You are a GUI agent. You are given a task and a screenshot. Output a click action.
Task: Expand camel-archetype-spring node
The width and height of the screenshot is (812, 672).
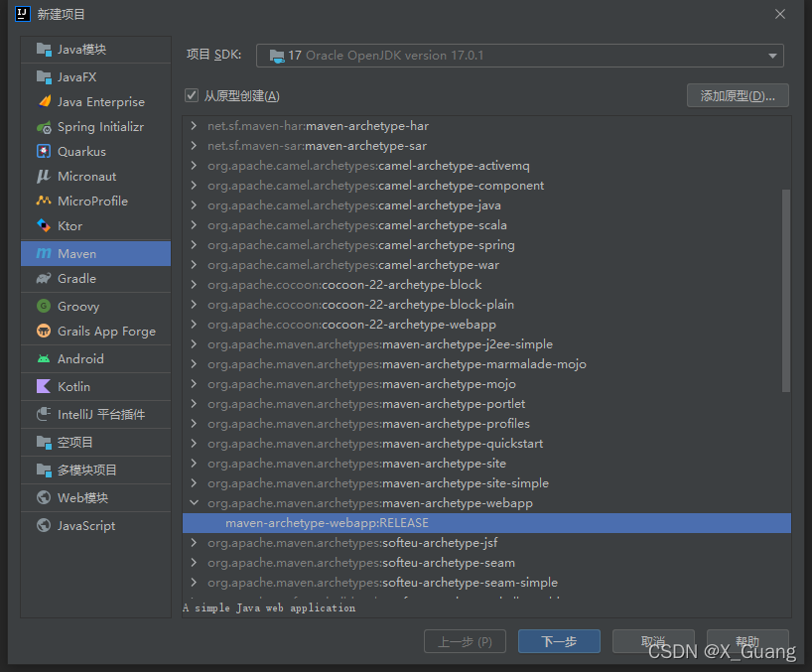click(x=194, y=245)
